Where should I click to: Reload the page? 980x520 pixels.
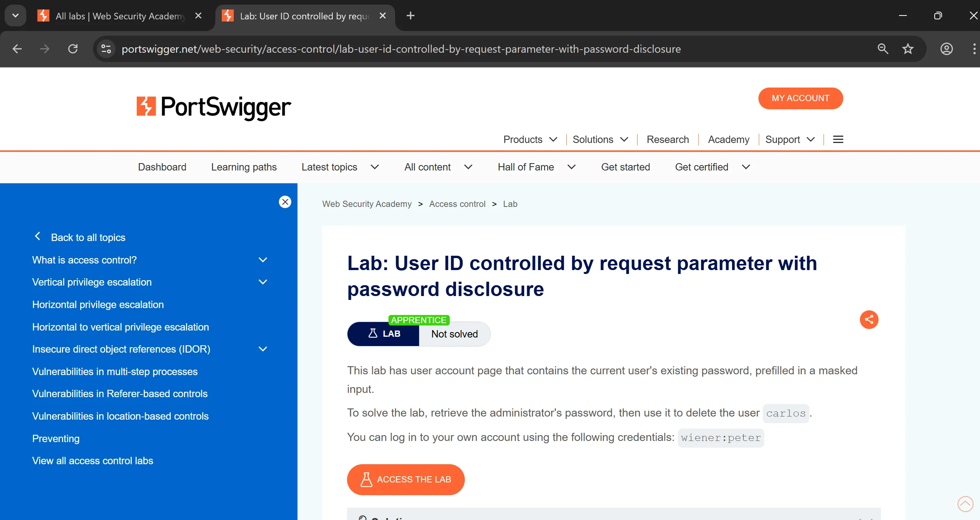[x=73, y=49]
